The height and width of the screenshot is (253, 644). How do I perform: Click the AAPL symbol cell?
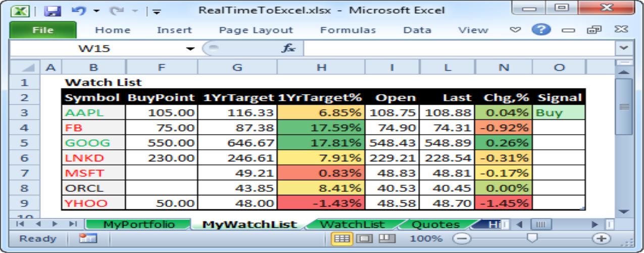93,112
